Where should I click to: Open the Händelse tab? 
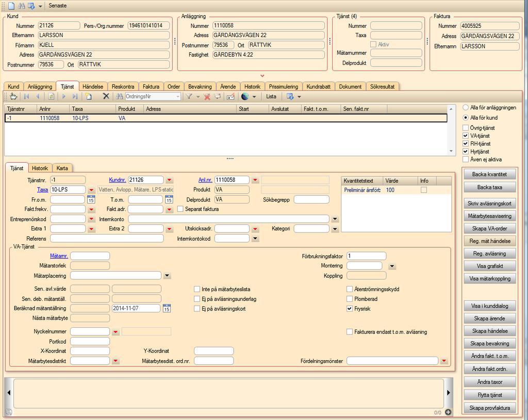93,87
